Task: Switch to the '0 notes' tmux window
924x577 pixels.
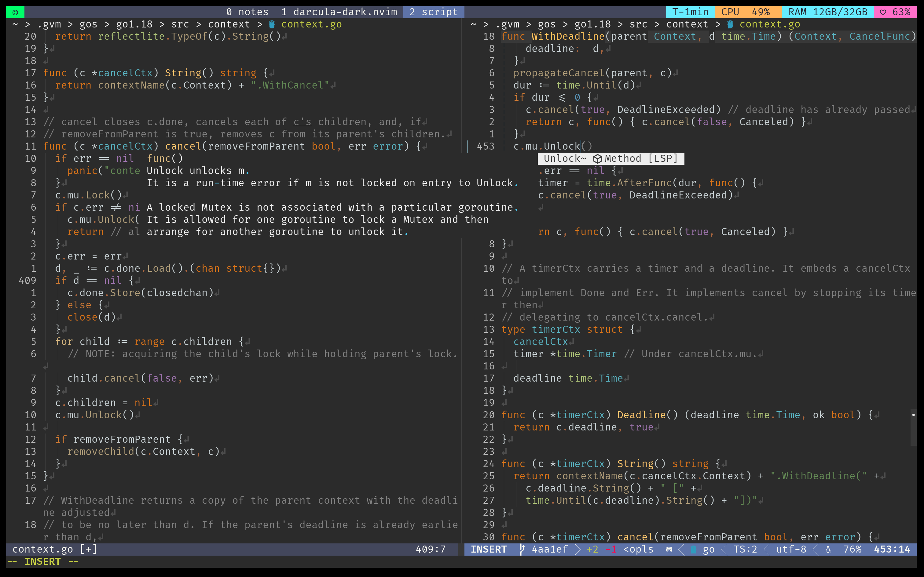Action: [x=247, y=12]
